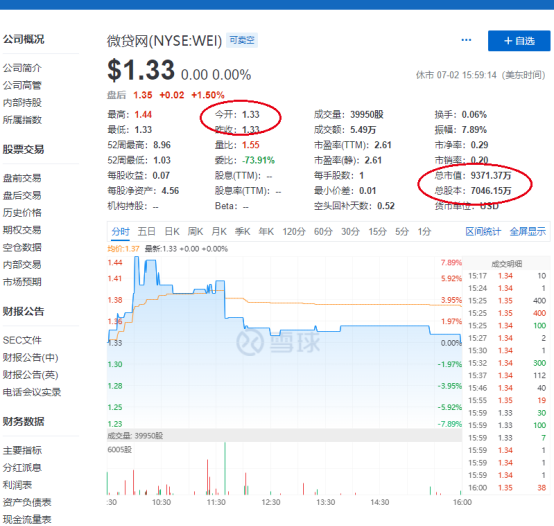This screenshot has height=526, width=554.
Task: Click the 52周最高 8.96 value
Action: [x=162, y=145]
